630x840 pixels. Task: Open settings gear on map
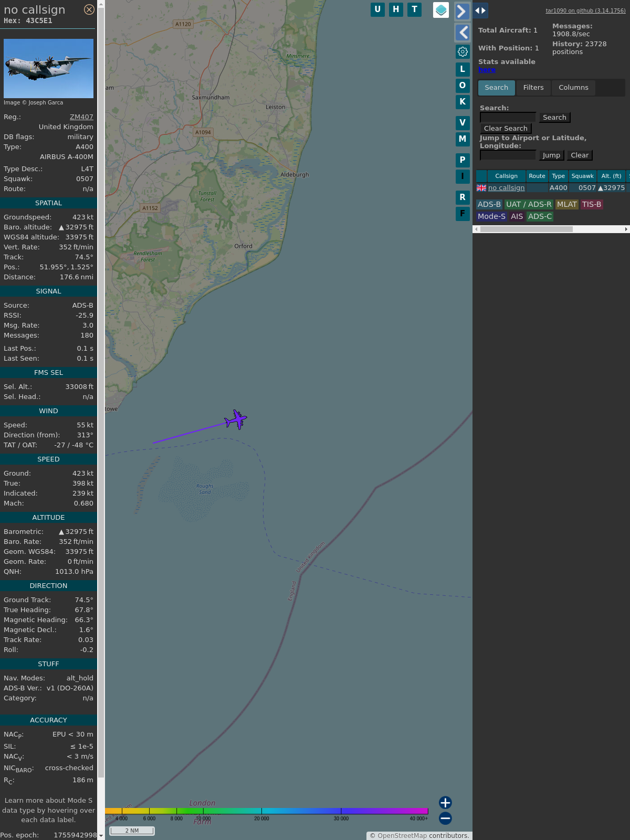tap(463, 51)
